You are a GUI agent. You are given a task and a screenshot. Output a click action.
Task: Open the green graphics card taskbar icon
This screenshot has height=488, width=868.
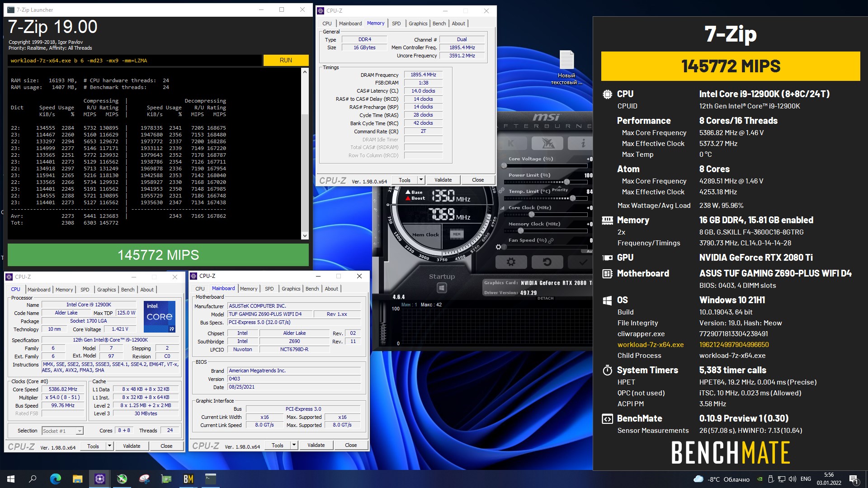point(166,479)
